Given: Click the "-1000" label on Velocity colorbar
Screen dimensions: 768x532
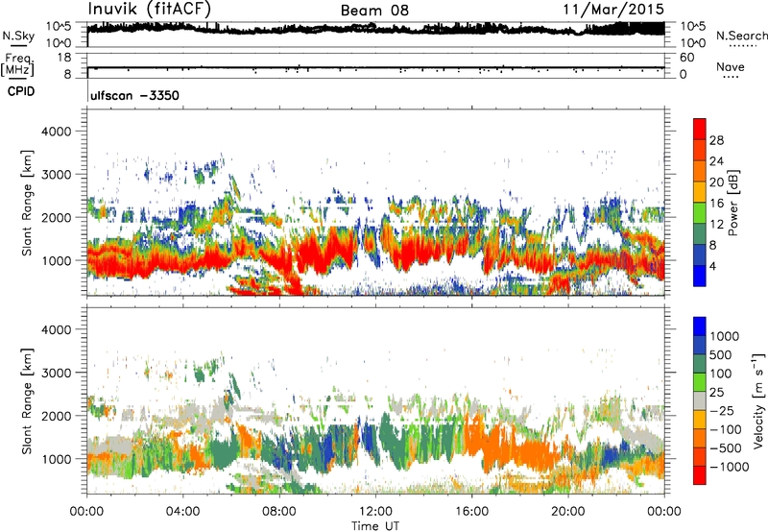Looking at the screenshot, I should [729, 467].
